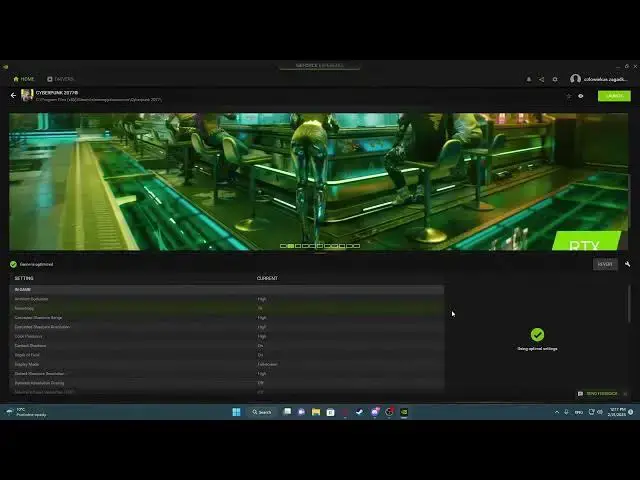Image resolution: width=640 pixels, height=480 pixels.
Task: Favorite the game with the star icon
Action: pos(568,96)
